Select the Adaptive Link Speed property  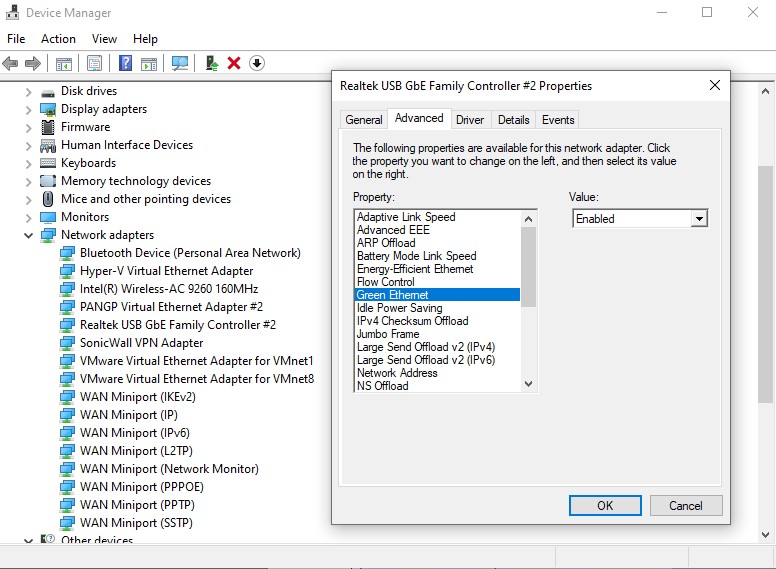(x=437, y=217)
